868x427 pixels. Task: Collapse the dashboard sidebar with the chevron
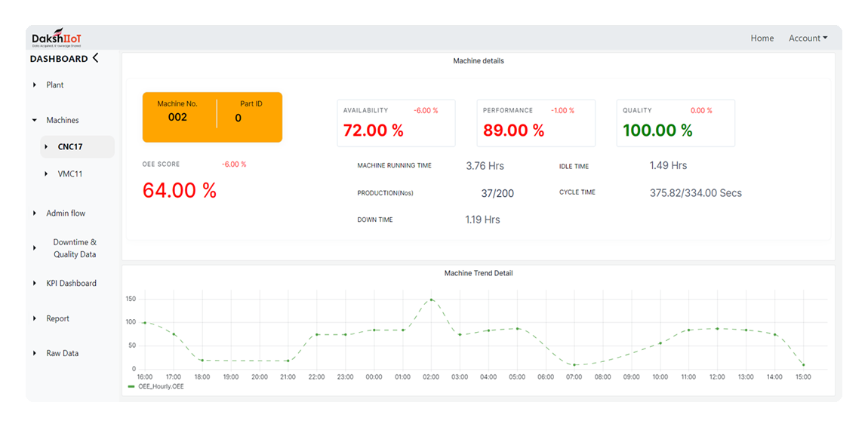click(95, 58)
